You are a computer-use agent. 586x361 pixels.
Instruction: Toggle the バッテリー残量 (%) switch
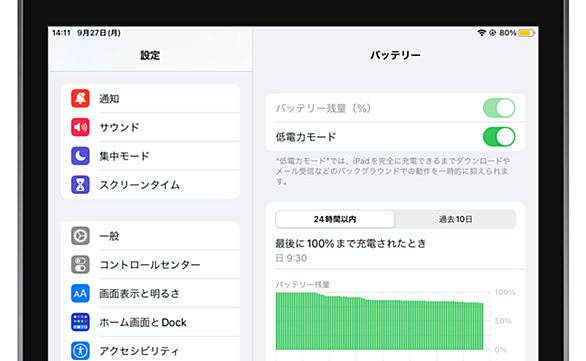pyautogui.click(x=499, y=108)
